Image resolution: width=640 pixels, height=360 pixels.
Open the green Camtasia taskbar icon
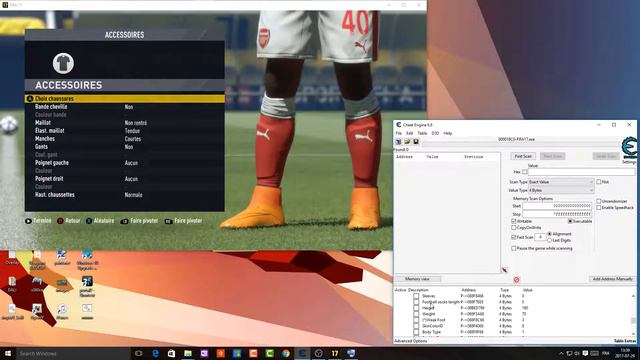[x=269, y=353]
